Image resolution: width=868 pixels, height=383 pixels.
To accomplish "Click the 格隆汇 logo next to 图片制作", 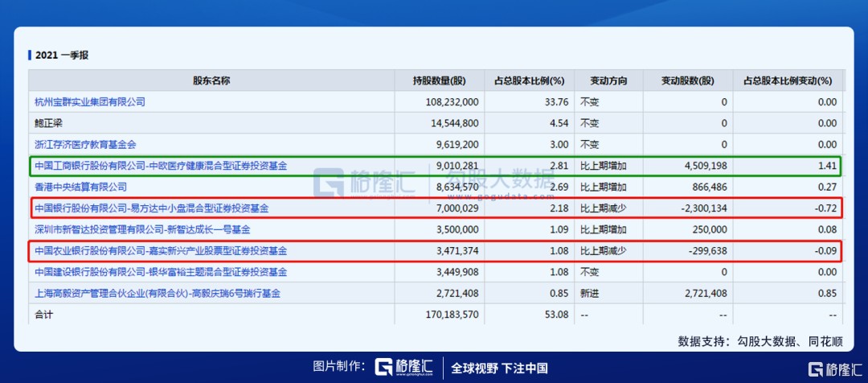I will click(x=405, y=368).
